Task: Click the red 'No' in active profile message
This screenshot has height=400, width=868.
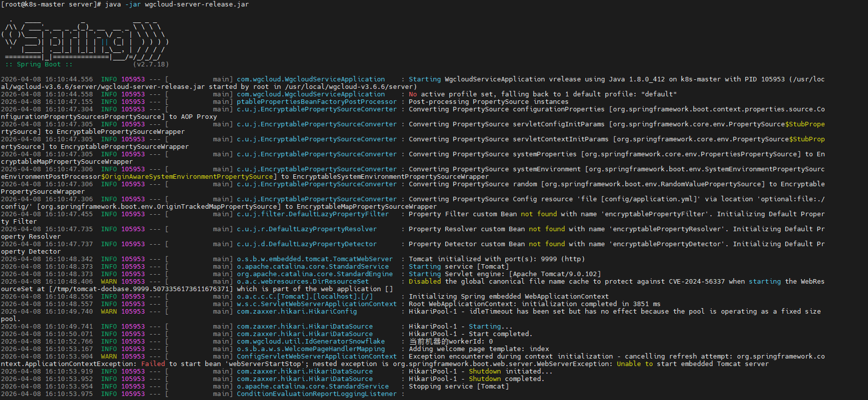Action: (412, 94)
